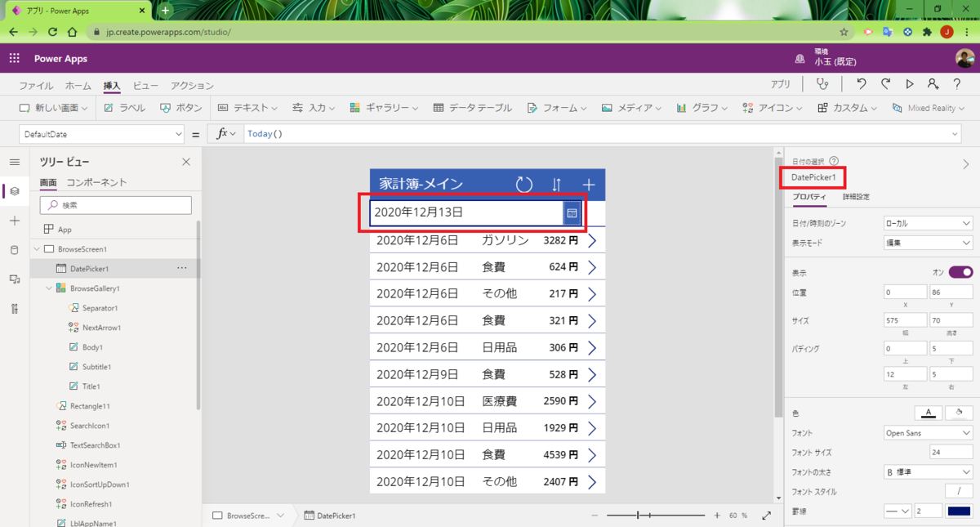Click next arrow for ガソリン 3282 円 row
Image resolution: width=980 pixels, height=527 pixels.
point(592,241)
